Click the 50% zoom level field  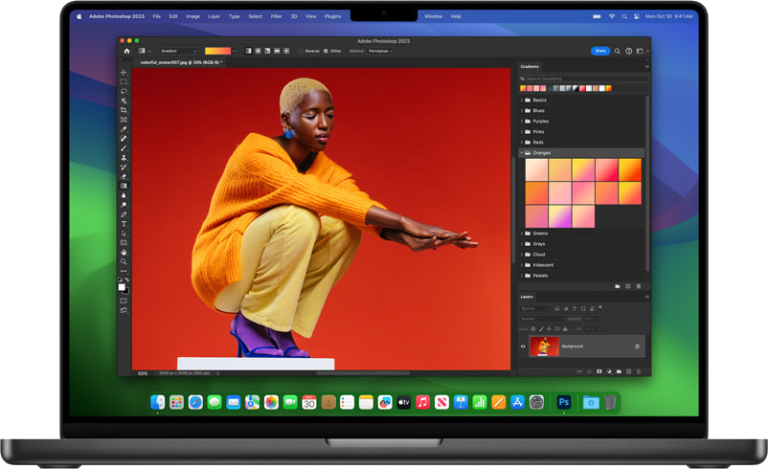click(x=143, y=374)
